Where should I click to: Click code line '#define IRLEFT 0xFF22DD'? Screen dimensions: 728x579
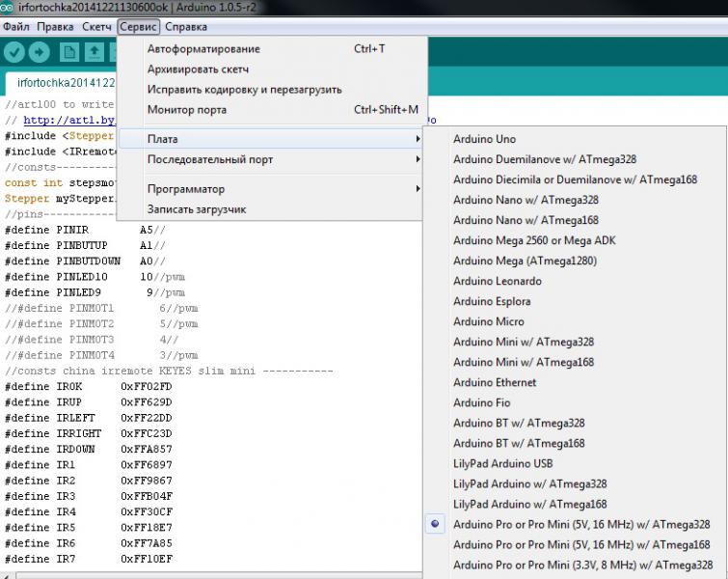[x=89, y=418]
